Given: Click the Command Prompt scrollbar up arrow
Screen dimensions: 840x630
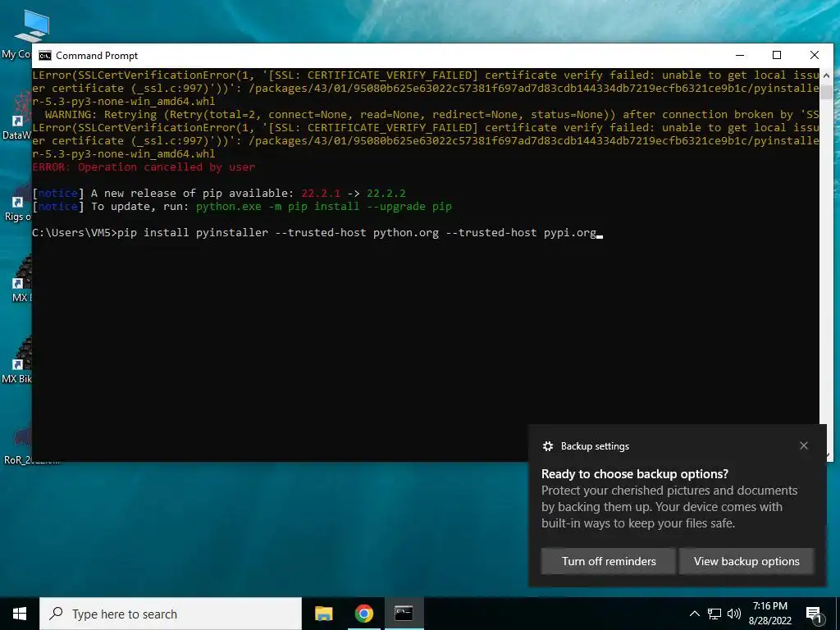Looking at the screenshot, I should tap(825, 75).
